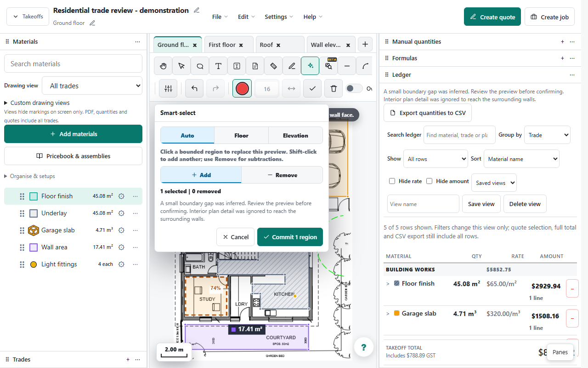Open settings gear for Garage slab
This screenshot has width=588, height=368.
(121, 230)
